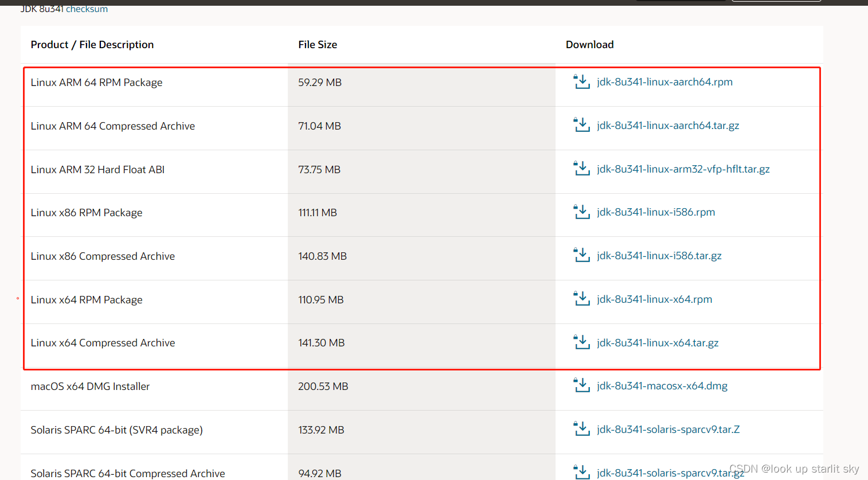
Task: Click the 'File Size' column header
Action: [x=318, y=45]
